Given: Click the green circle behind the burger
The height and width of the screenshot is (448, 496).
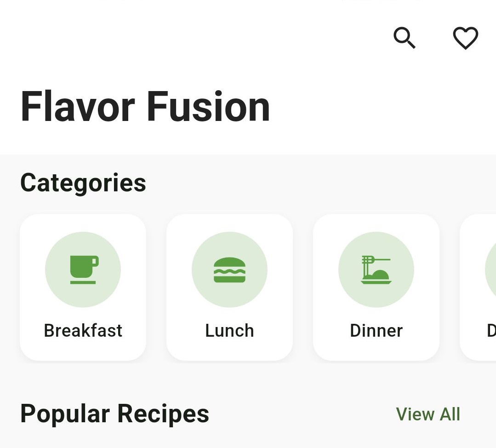Looking at the screenshot, I should tap(230, 270).
